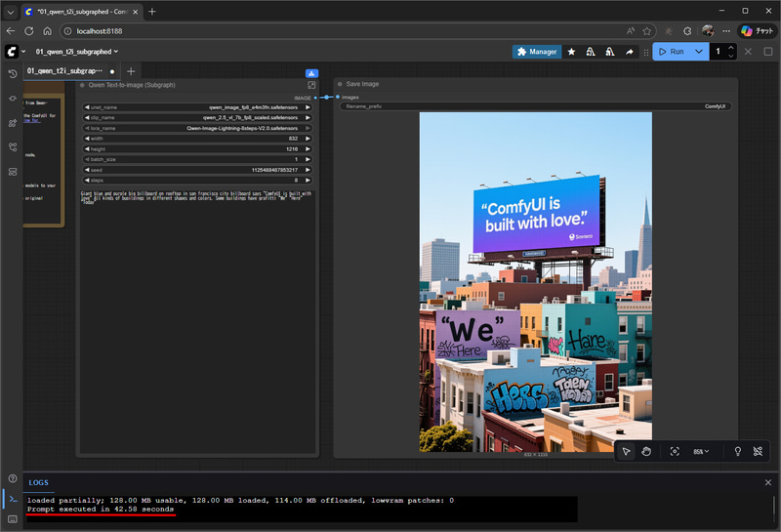The image size is (781, 532).
Task: Collapse the Qwen Text-to-image node dot
Action: click(x=82, y=85)
